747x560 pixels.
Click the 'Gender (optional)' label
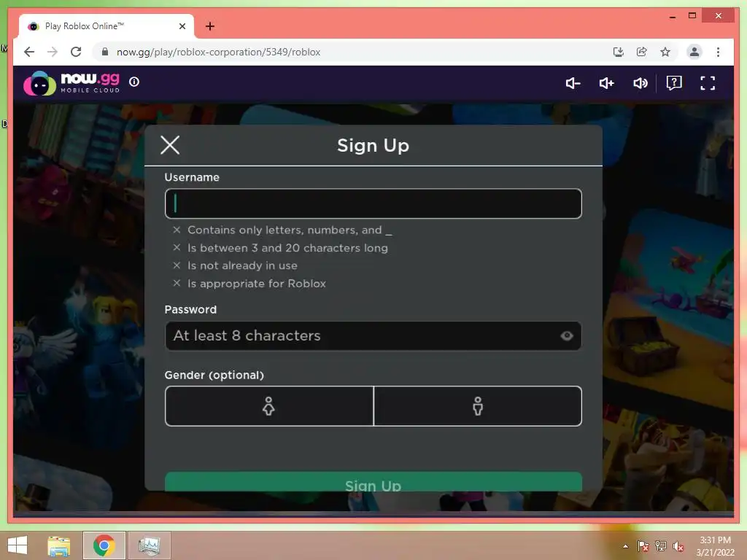click(214, 376)
